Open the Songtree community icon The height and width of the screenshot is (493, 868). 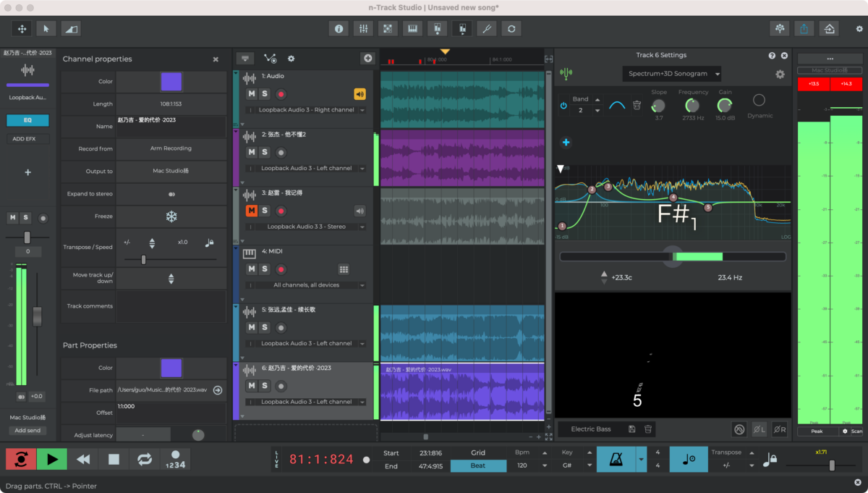tap(779, 28)
